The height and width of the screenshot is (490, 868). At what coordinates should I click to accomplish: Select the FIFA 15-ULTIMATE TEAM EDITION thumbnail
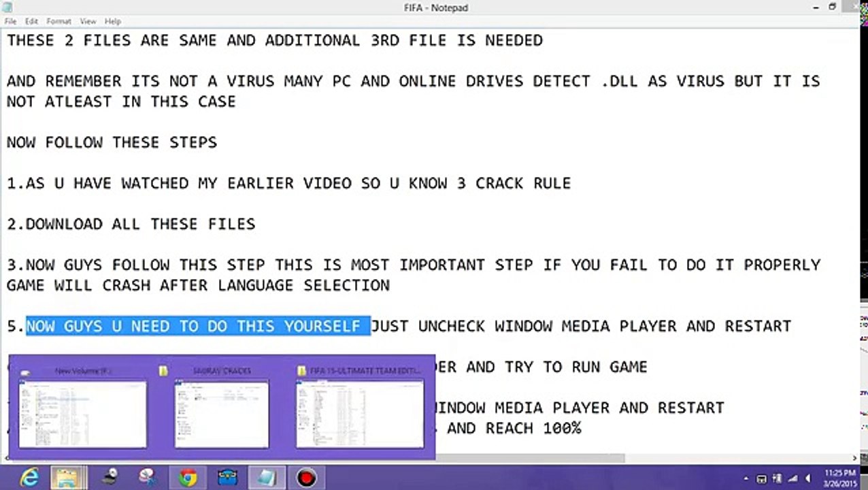coord(361,407)
